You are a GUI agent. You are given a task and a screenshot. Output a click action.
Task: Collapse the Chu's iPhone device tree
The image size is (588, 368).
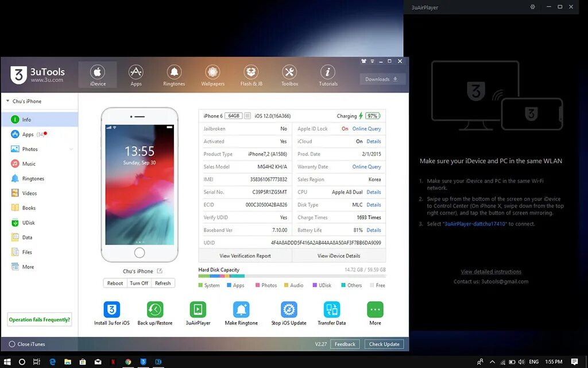click(7, 101)
